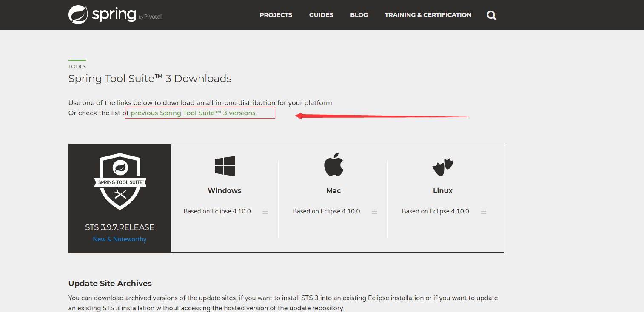Expand the Windows download options menu icon

265,212
